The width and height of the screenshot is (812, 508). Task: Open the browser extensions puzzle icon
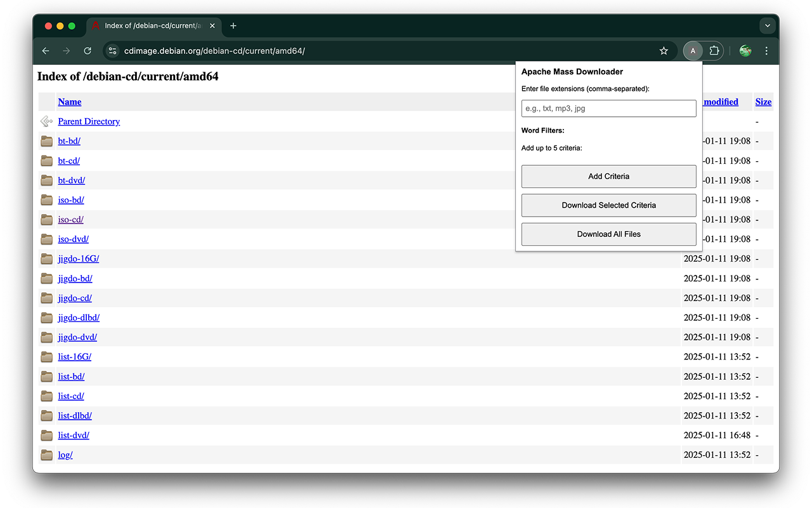pyautogui.click(x=714, y=51)
